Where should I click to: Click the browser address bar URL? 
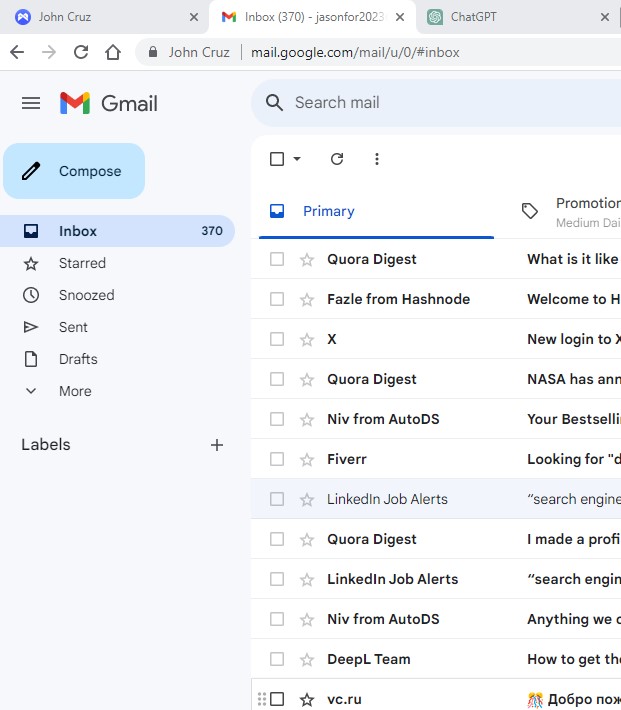pos(355,53)
